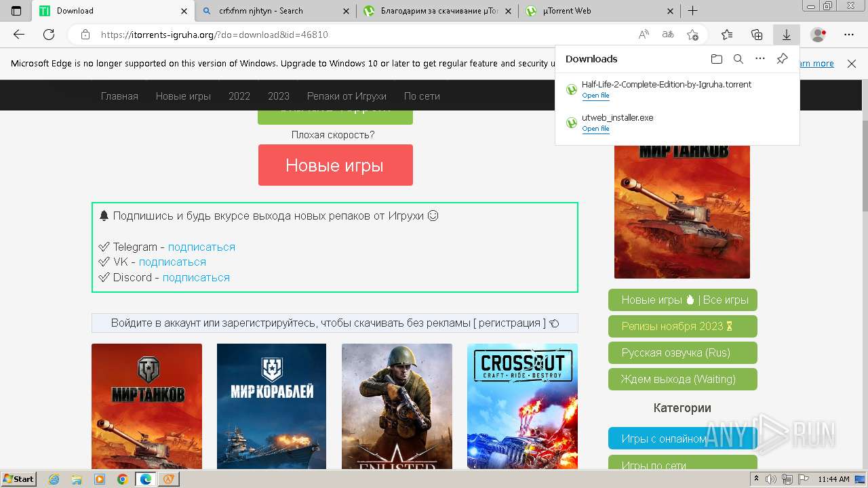Click the 11:44 AM taskbar clock

click(x=833, y=479)
